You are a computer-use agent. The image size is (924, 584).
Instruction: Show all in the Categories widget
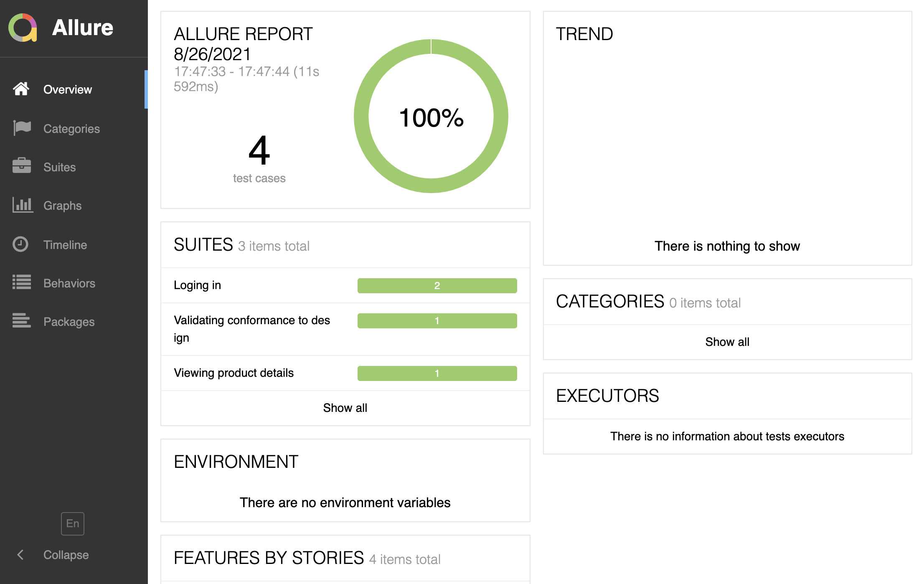click(727, 342)
